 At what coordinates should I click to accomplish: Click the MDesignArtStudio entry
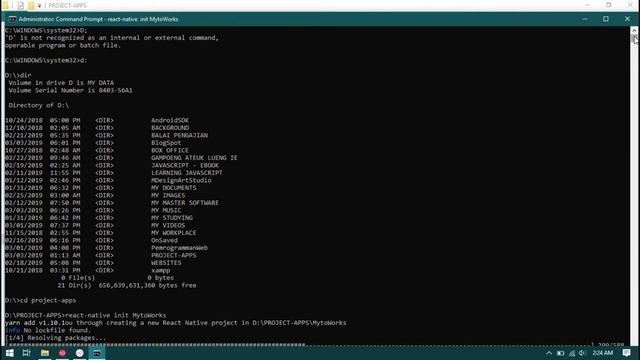pos(181,180)
